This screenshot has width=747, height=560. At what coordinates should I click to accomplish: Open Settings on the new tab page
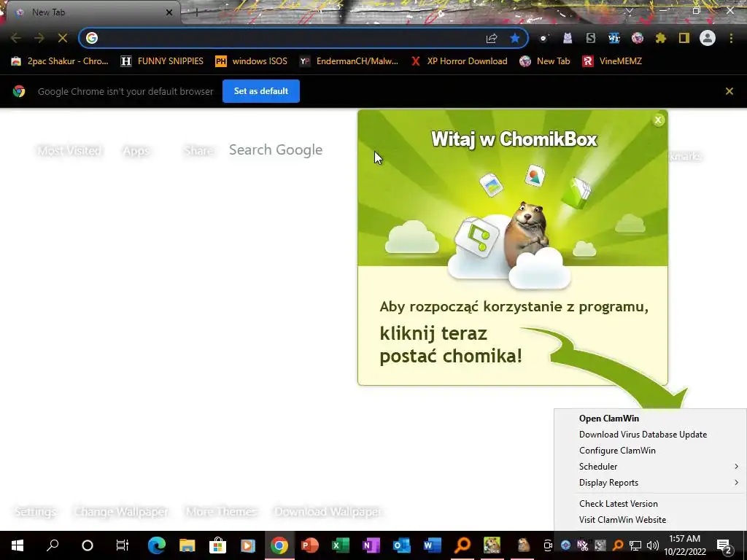(x=36, y=511)
